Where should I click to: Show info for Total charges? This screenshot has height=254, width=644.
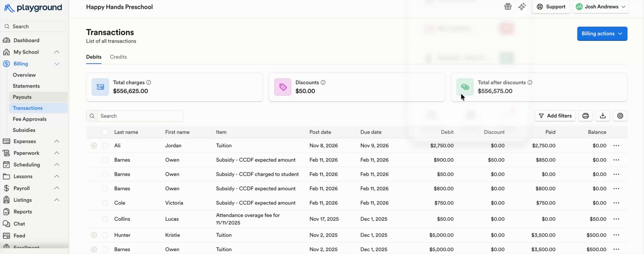[149, 83]
